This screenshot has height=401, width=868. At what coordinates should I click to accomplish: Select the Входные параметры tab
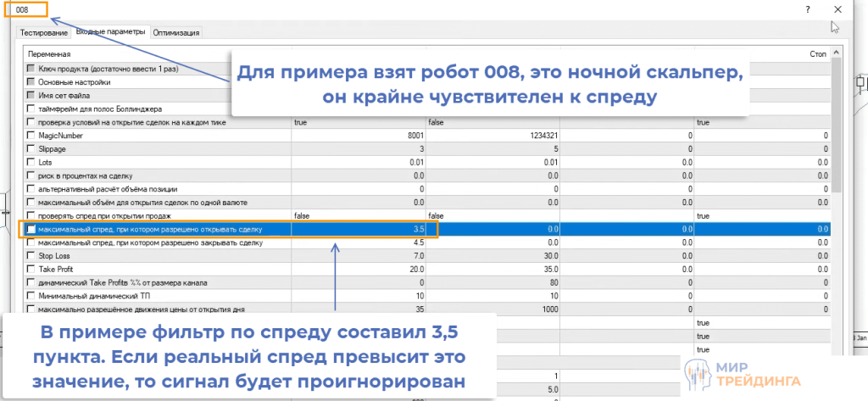click(111, 32)
